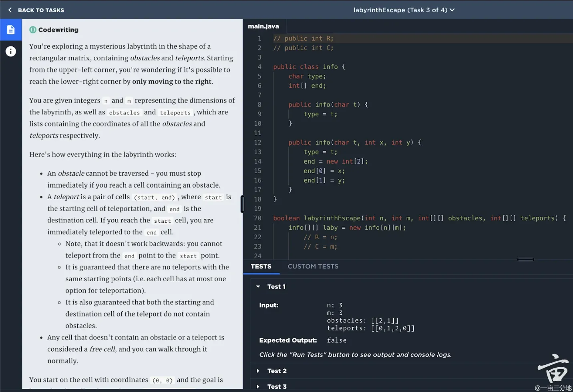
Task: Click the green Codewriting badge icon
Action: (x=33, y=30)
